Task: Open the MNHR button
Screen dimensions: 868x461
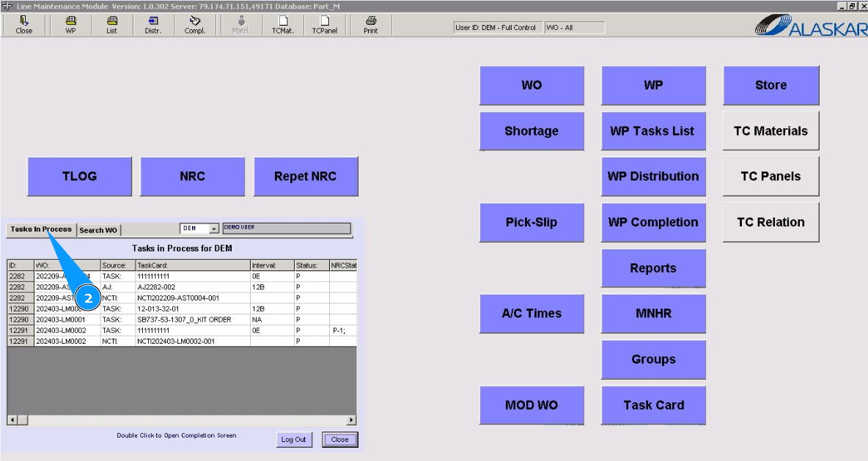Action: 653,314
